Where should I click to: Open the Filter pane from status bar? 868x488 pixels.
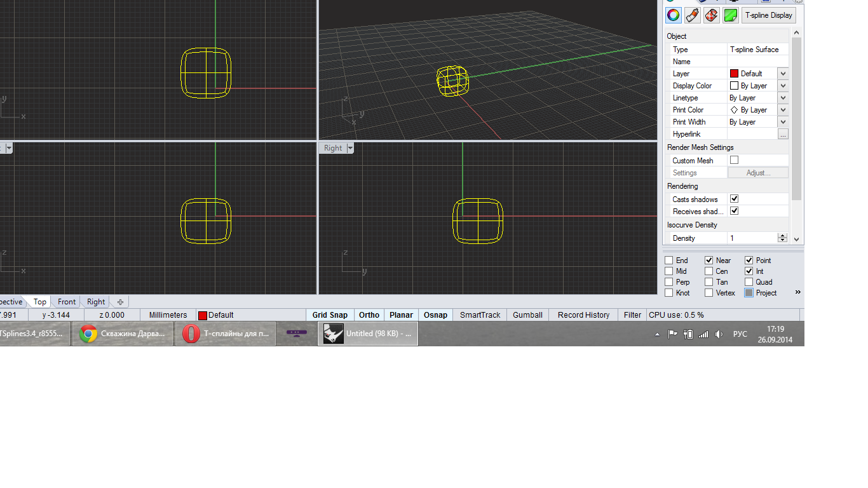632,315
